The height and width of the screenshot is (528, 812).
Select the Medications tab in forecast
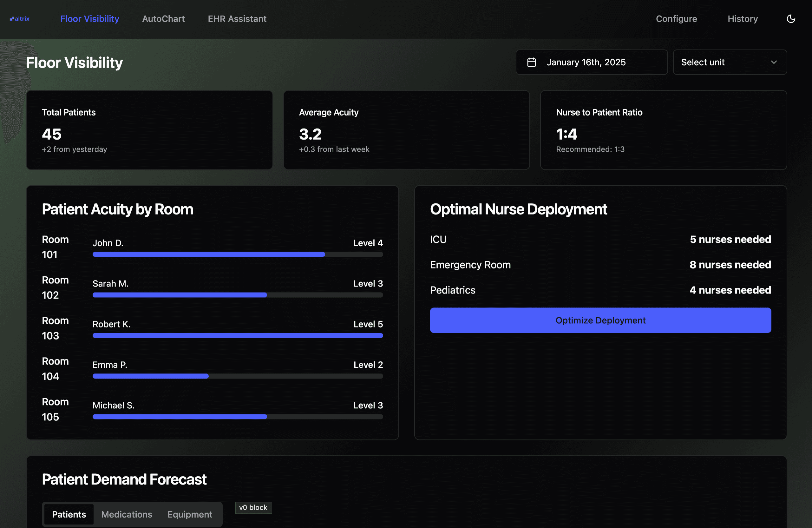tap(127, 514)
